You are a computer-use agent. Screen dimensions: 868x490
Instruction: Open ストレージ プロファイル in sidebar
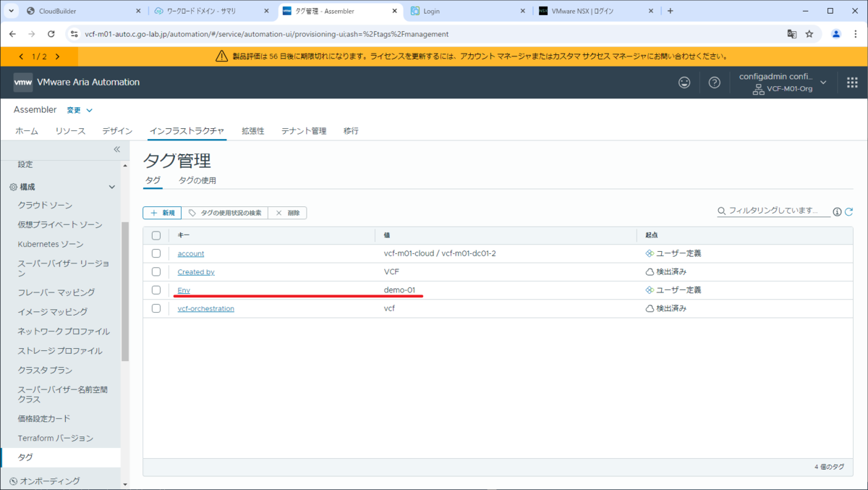pos(60,351)
